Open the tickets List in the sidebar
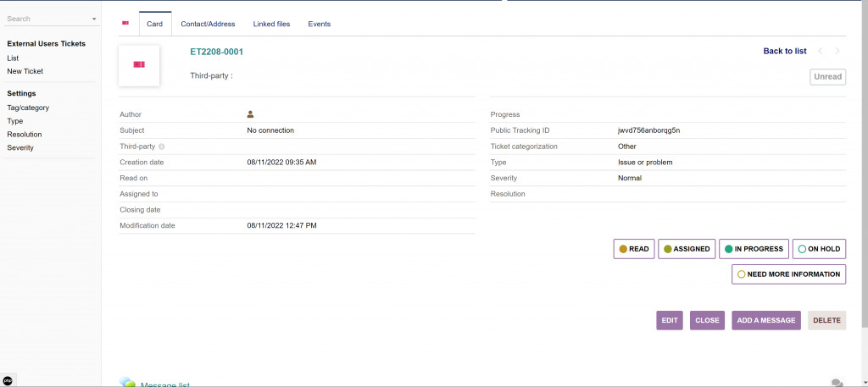This screenshot has width=868, height=387. point(13,58)
